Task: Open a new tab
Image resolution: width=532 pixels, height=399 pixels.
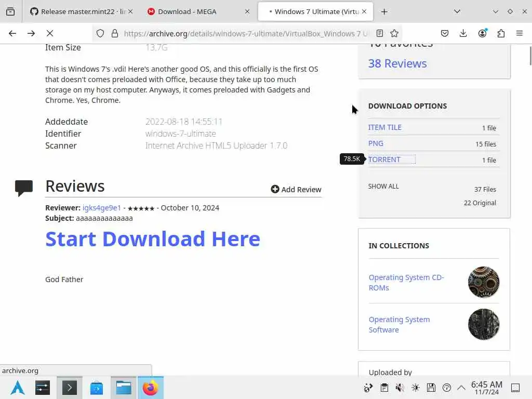Action: pyautogui.click(x=384, y=12)
